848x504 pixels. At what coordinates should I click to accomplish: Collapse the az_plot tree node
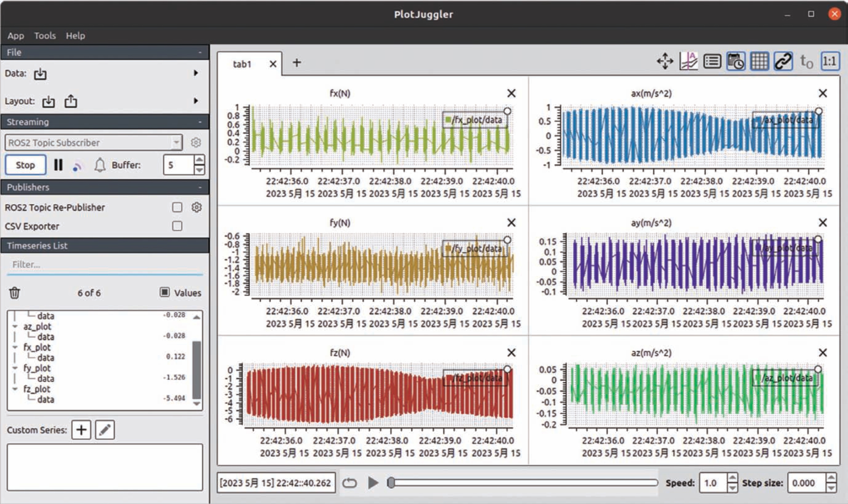[15, 327]
